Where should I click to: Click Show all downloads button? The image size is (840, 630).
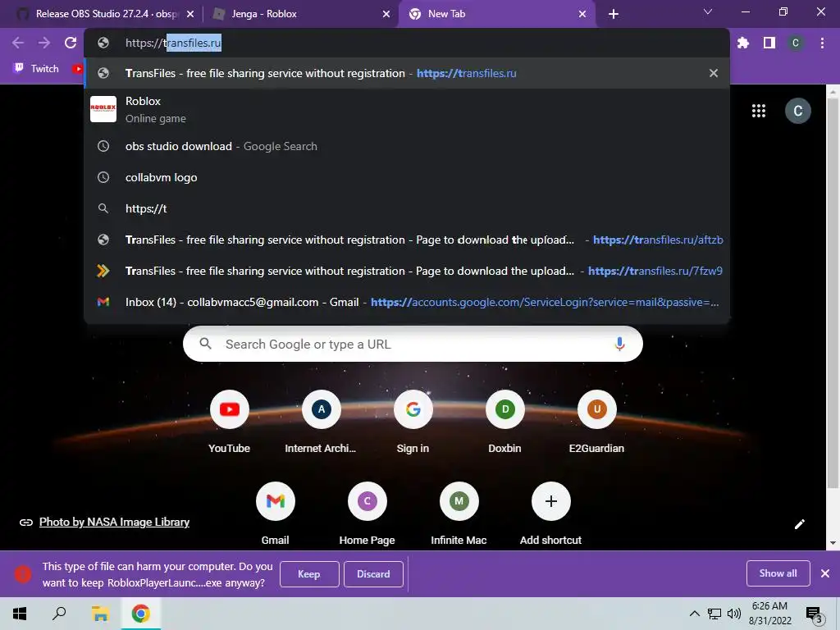pyautogui.click(x=778, y=573)
